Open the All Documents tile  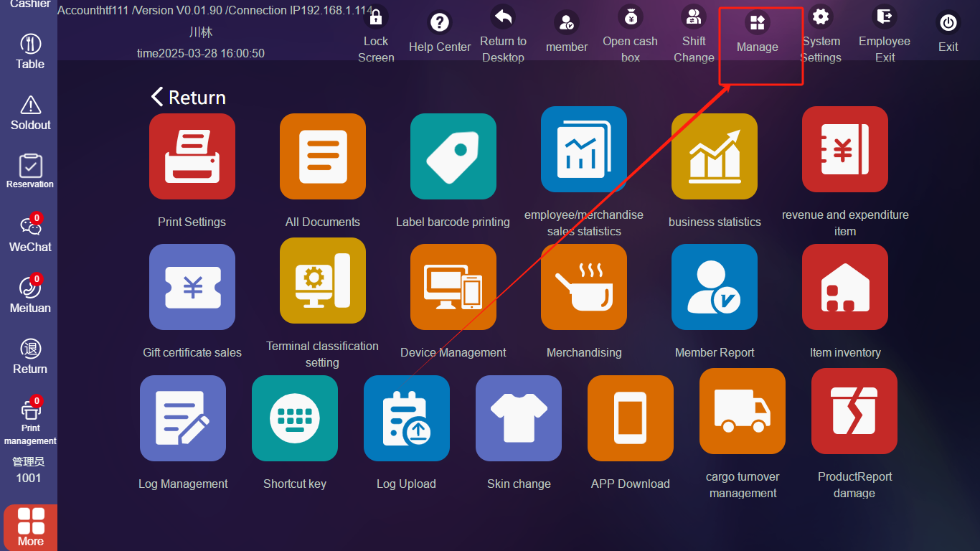tap(322, 156)
